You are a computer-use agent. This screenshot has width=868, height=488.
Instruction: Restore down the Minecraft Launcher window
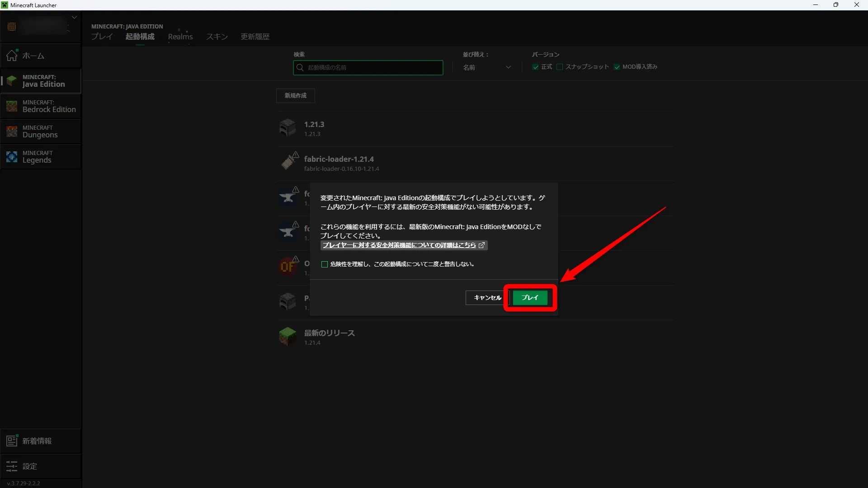click(x=836, y=5)
